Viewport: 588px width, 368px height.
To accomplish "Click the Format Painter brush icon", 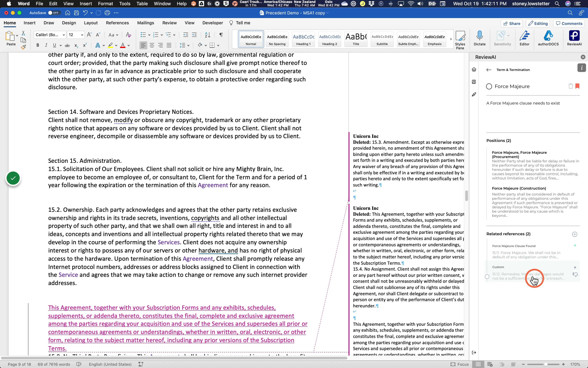I will tap(23, 47).
